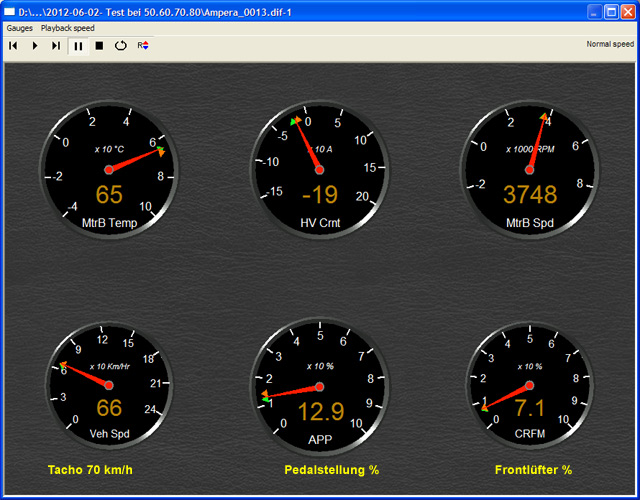Click the Normal speed status text
This screenshot has width=640, height=500.
click(609, 45)
